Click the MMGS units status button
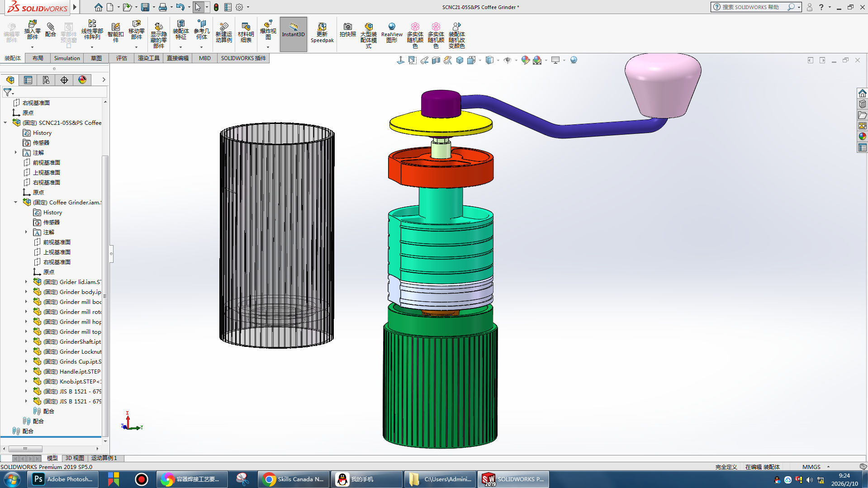The width and height of the screenshot is (868, 488). coord(811,467)
